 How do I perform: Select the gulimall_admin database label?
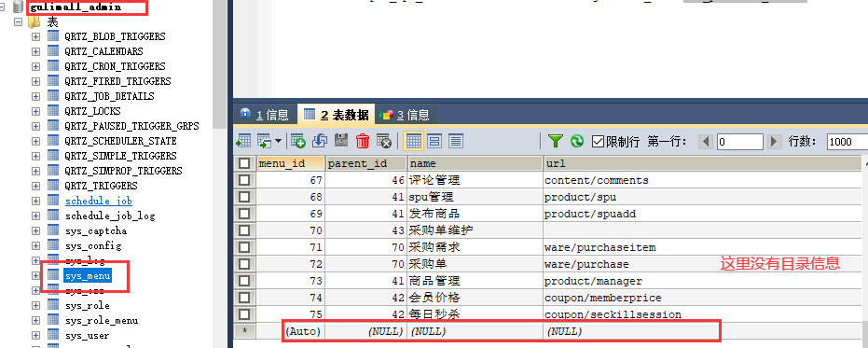(76, 7)
